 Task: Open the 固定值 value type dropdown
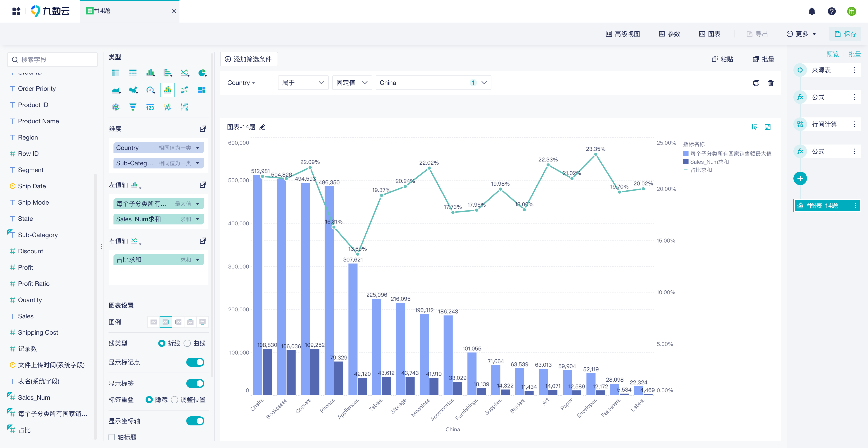(x=352, y=83)
